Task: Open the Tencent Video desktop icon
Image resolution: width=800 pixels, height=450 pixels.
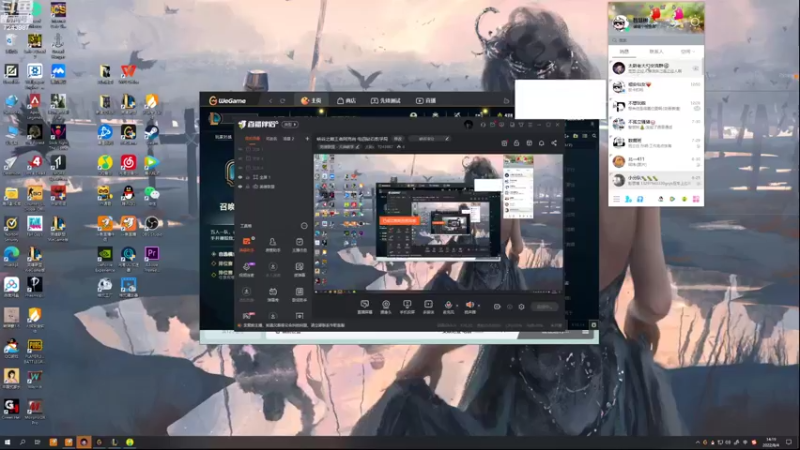Action: point(152,163)
